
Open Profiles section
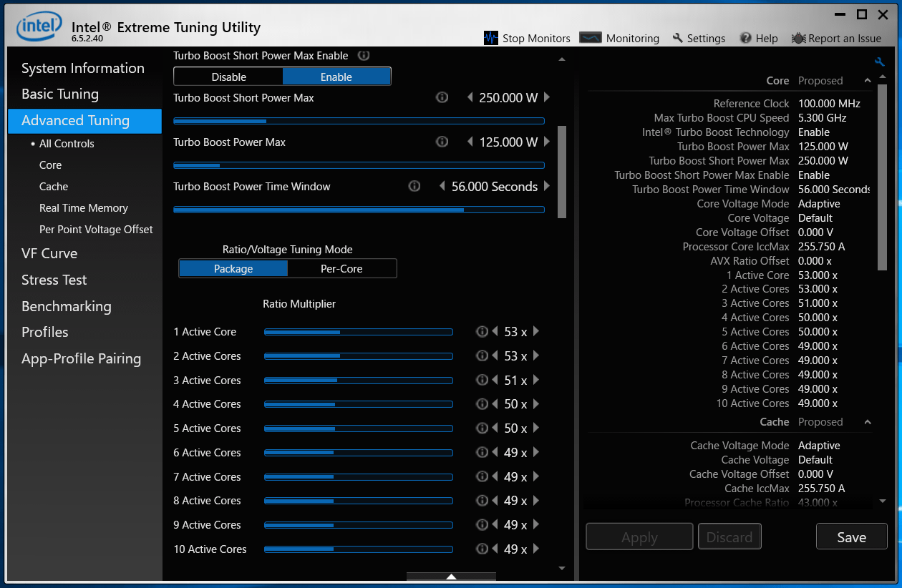tap(45, 332)
